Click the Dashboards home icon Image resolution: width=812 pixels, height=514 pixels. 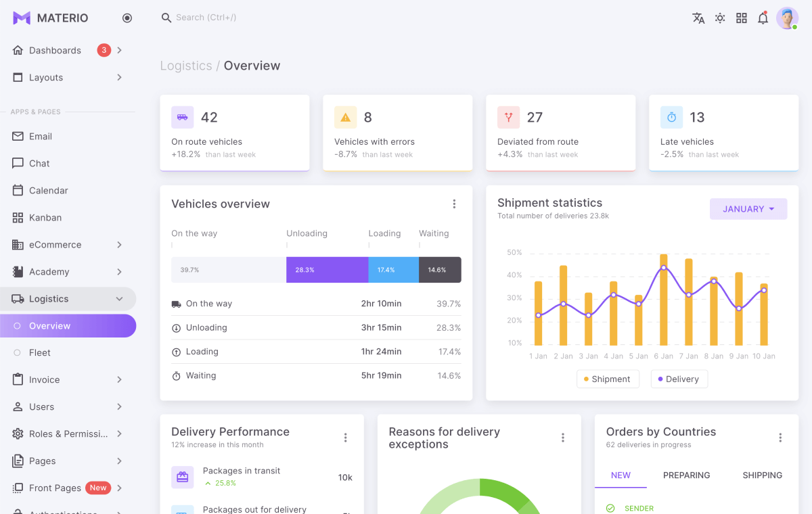18,50
